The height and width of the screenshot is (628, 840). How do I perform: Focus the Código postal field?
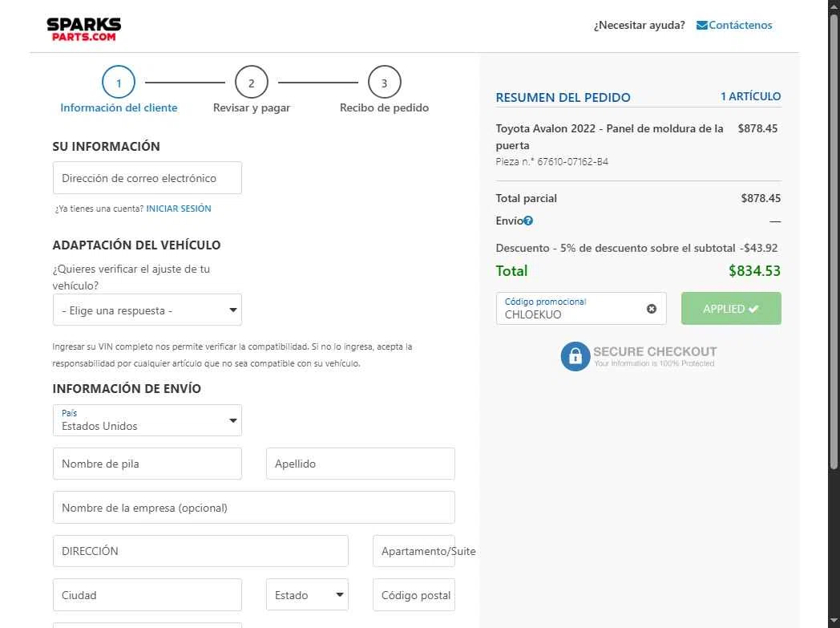[414, 594]
